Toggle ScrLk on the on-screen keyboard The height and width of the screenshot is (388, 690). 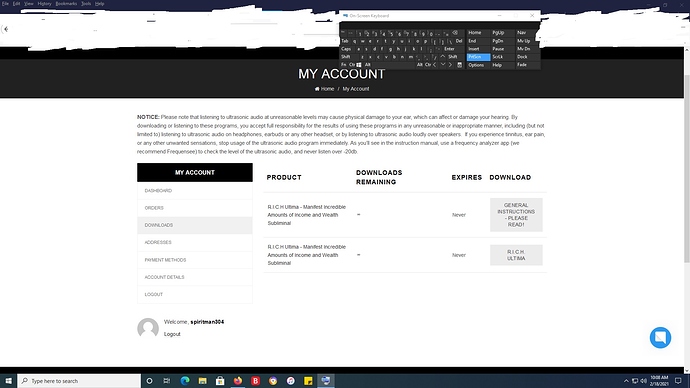click(x=498, y=57)
